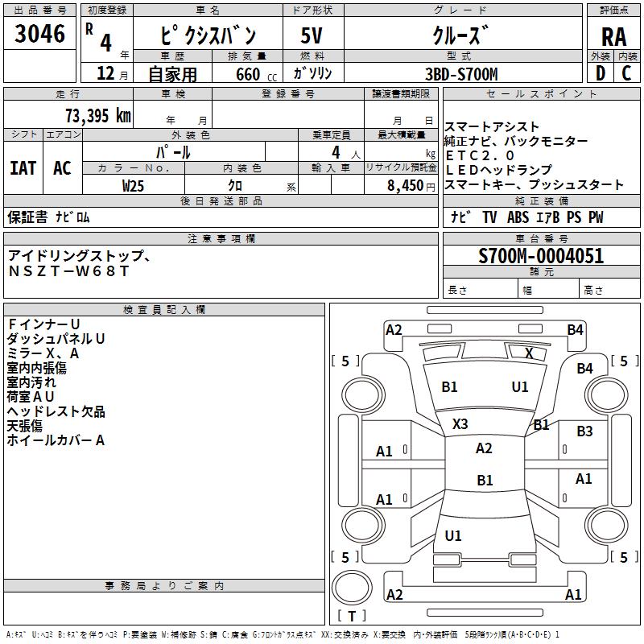Screen dimensions: 644x644
Task: Click inspector note 荷室AU
Action: pos(31,397)
